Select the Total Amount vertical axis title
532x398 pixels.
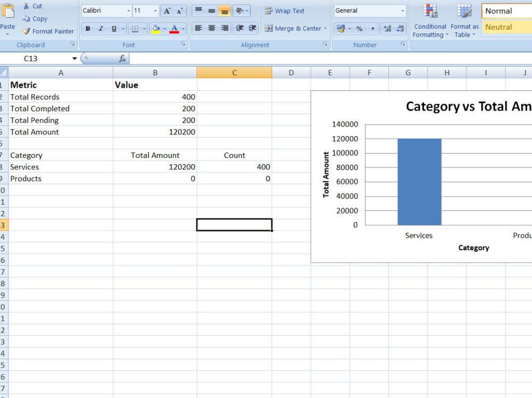click(x=326, y=175)
